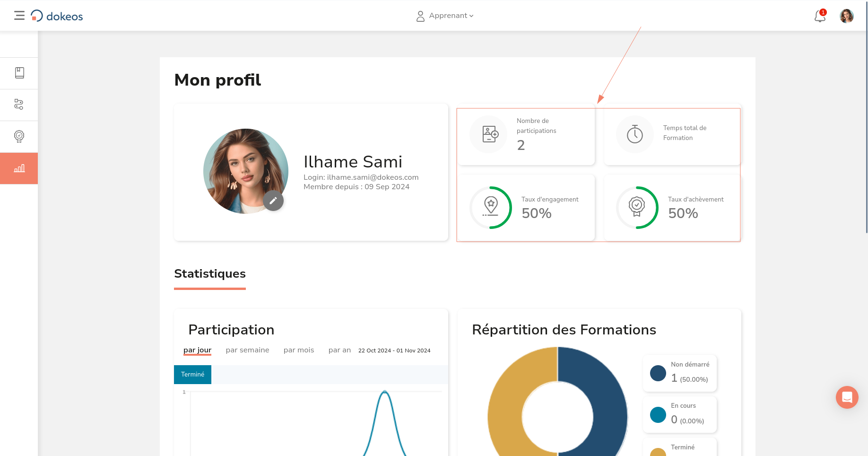Open user avatar menu in header
Screen dimensions: 868x456
click(846, 16)
